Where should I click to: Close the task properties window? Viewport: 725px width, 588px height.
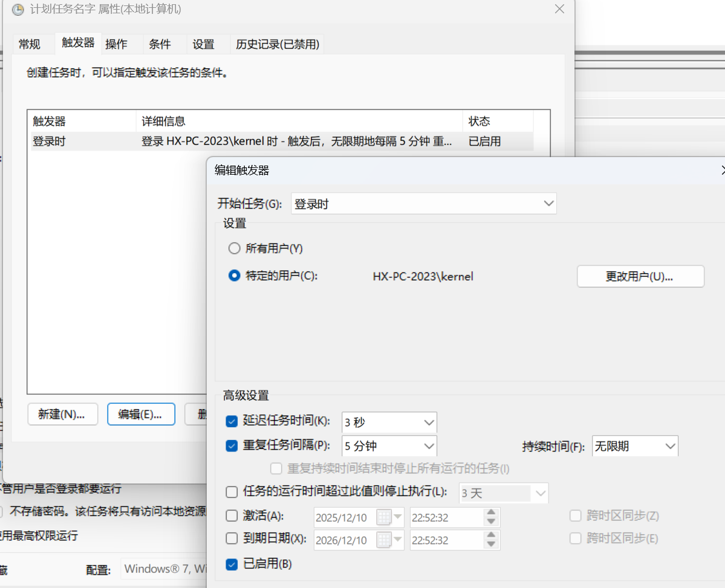(x=559, y=9)
